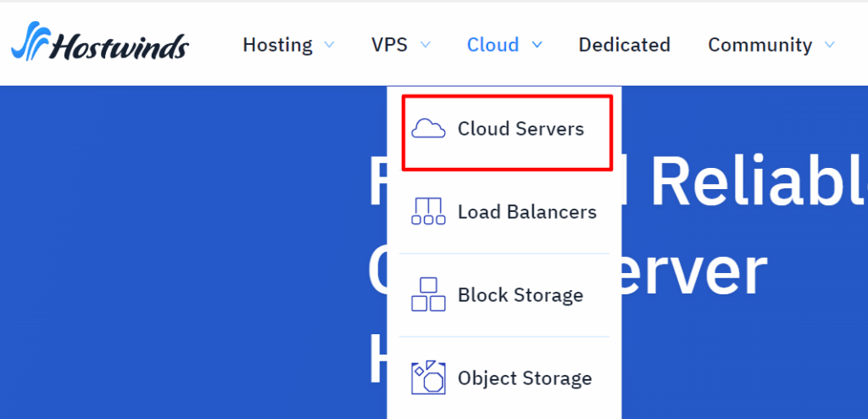Click the Block Storage cubes icon
This screenshot has width=868, height=419.
(428, 294)
